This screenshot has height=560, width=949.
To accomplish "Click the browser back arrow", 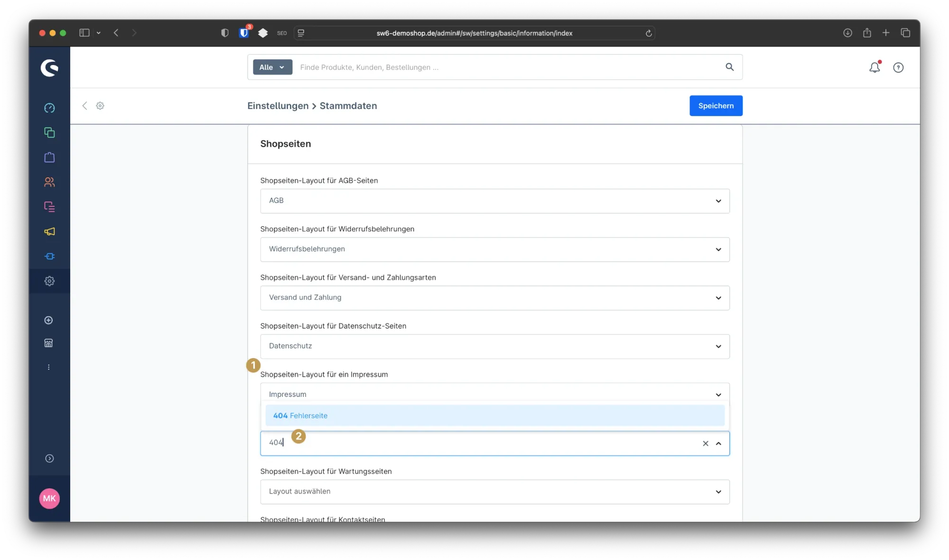I will click(116, 33).
